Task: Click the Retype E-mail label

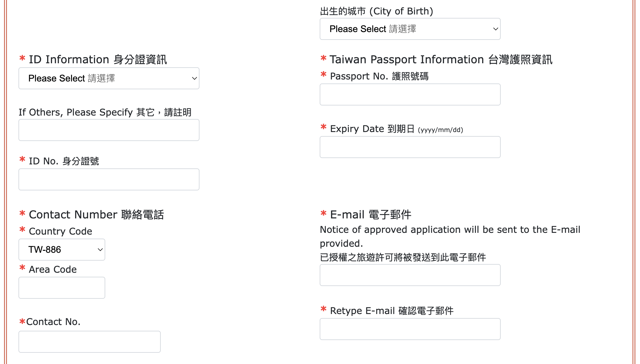Action: (x=391, y=311)
